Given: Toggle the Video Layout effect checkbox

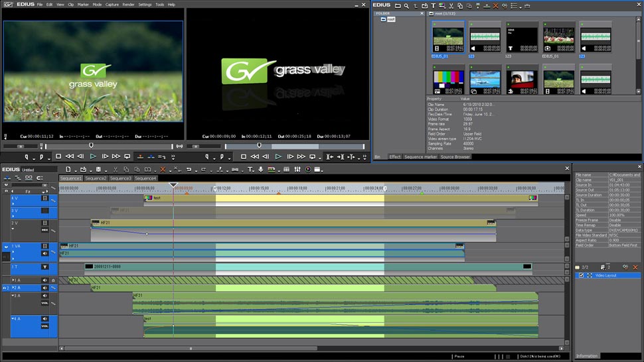Looking at the screenshot, I should coord(581,276).
